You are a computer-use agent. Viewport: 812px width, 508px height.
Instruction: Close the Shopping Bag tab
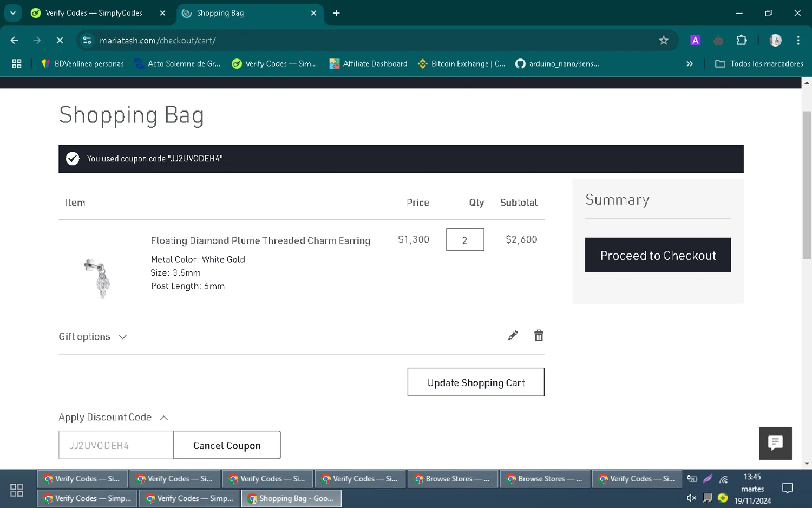(313, 13)
